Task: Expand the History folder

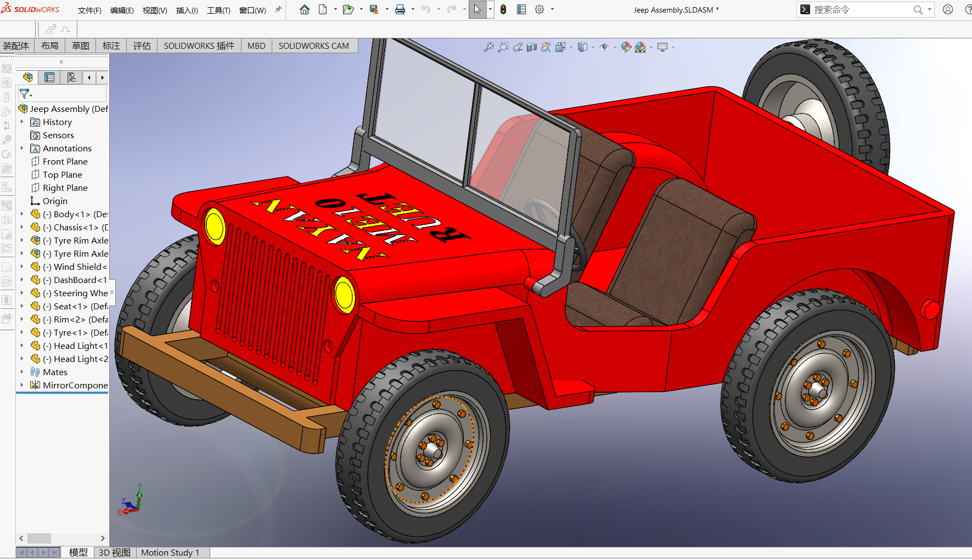Action: 22,122
